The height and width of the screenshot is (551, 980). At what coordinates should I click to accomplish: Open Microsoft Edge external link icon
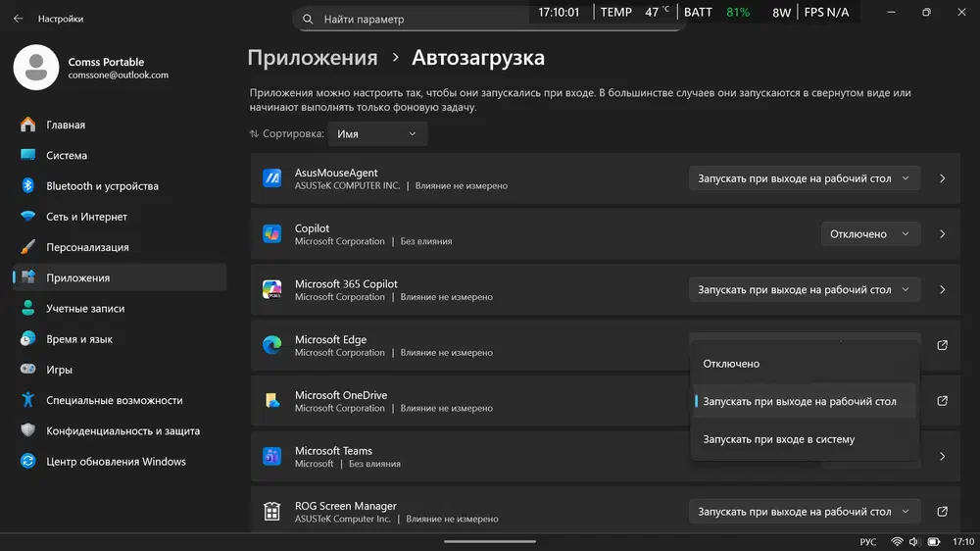942,345
